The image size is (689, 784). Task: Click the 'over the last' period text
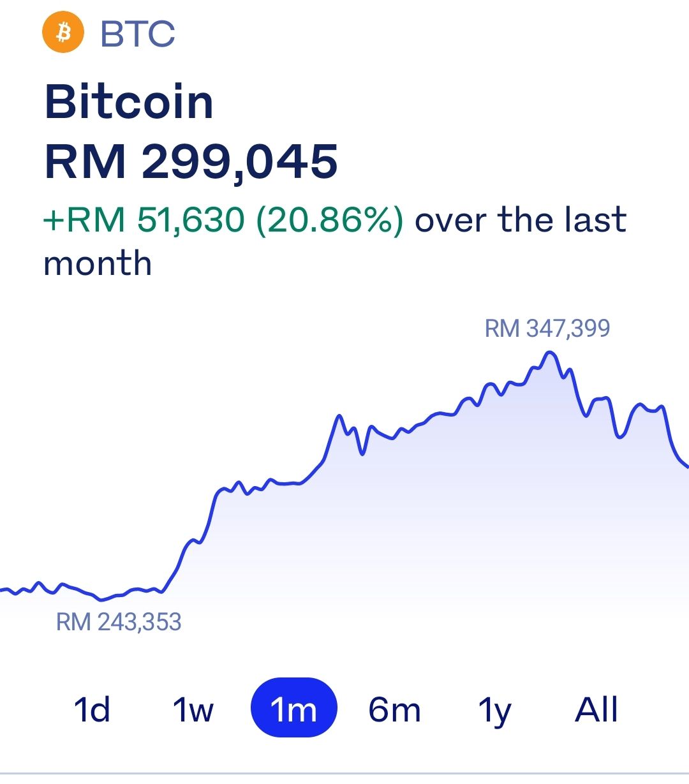point(521,220)
